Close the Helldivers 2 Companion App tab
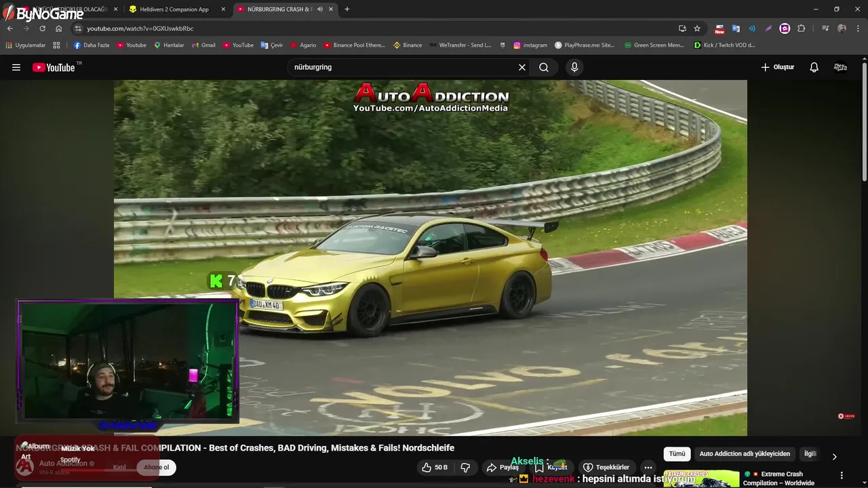 click(x=223, y=9)
